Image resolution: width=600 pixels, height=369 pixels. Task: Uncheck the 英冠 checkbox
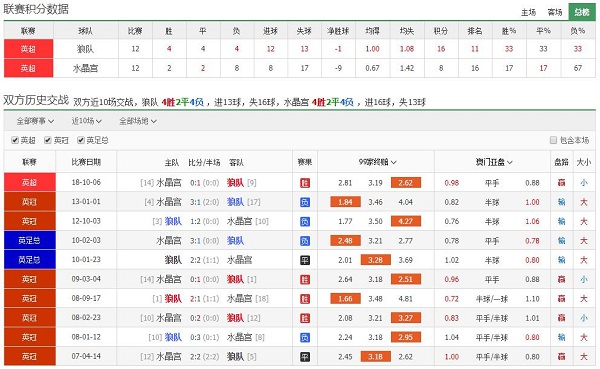(x=48, y=140)
